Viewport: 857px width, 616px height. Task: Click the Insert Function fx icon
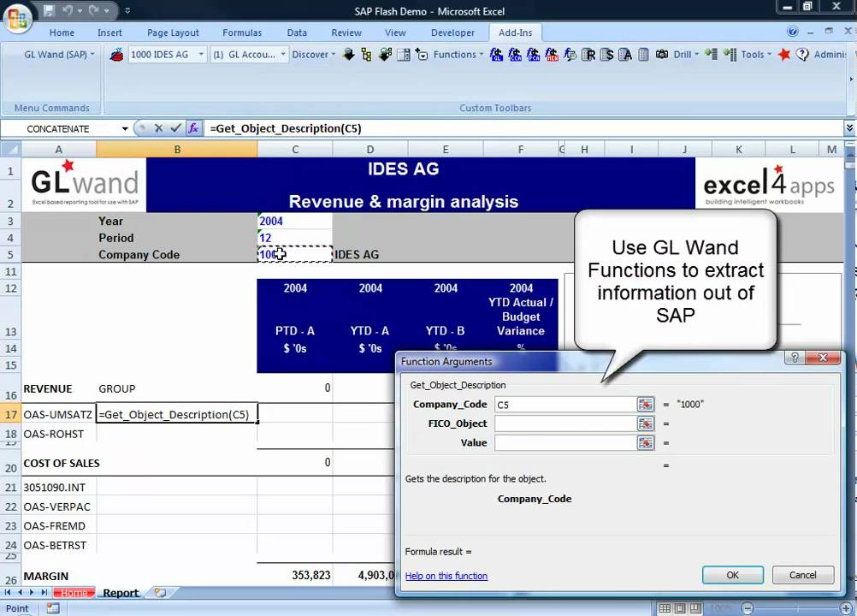pos(193,128)
